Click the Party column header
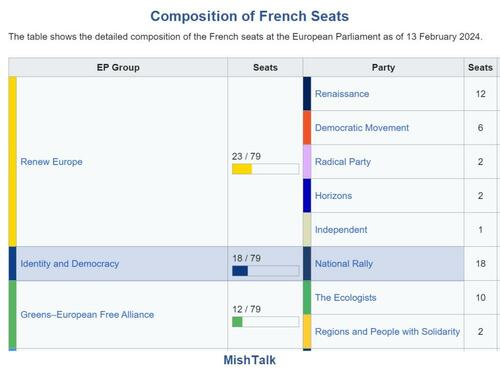Viewport: 500px width, 375px height. click(383, 67)
